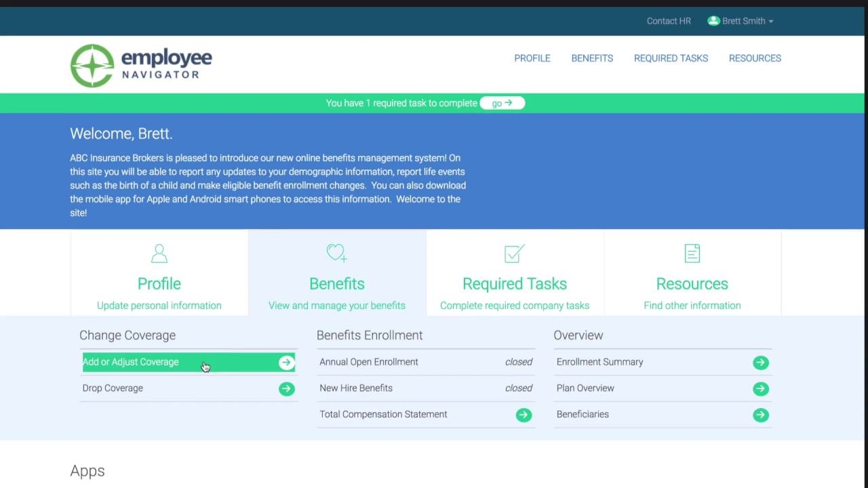Open Resources via the document icon
This screenshot has height=488, width=868.
692,253
